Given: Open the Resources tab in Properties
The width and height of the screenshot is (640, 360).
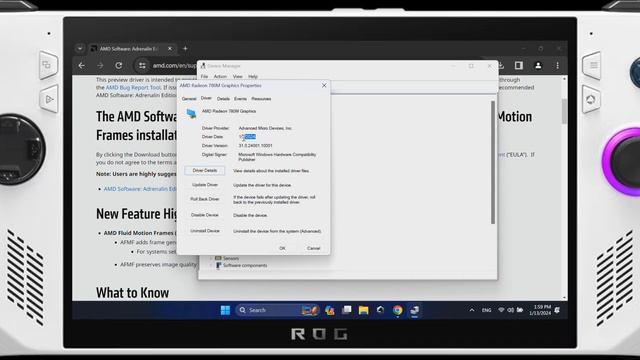Looking at the screenshot, I should pyautogui.click(x=261, y=99).
